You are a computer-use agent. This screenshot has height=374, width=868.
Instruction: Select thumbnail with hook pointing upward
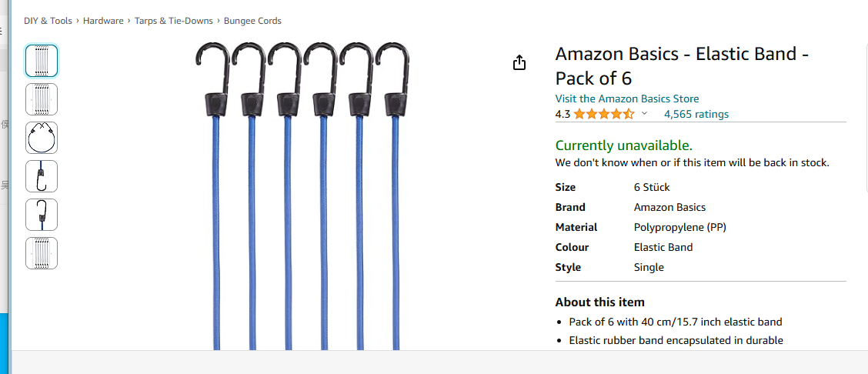tap(42, 215)
